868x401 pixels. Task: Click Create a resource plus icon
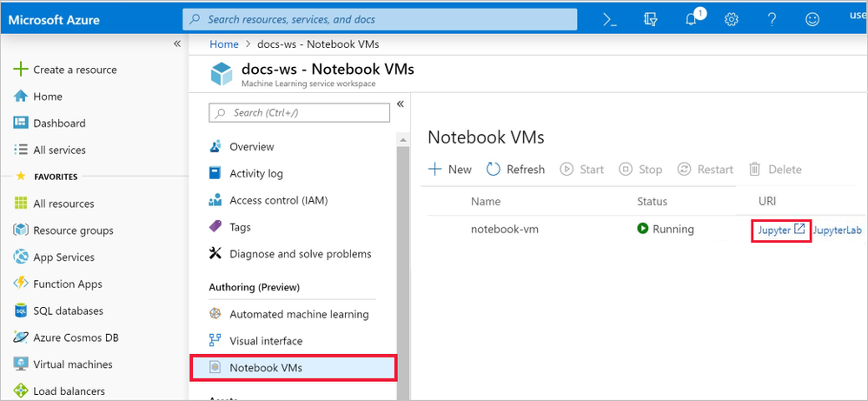tap(21, 70)
